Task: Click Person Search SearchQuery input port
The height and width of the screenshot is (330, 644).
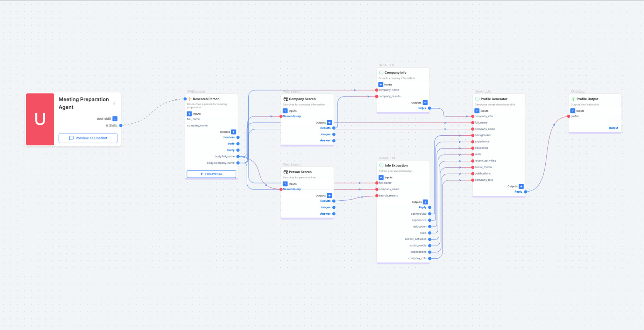Action: coord(281,189)
